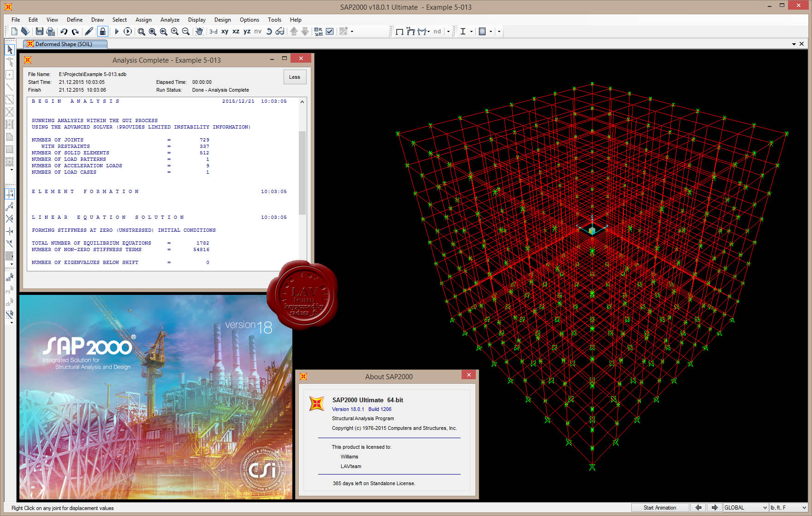Viewport: 812px width, 516px height.
Task: Expand the draw tools overflow arrow in side toolbar
Action: click(x=12, y=170)
